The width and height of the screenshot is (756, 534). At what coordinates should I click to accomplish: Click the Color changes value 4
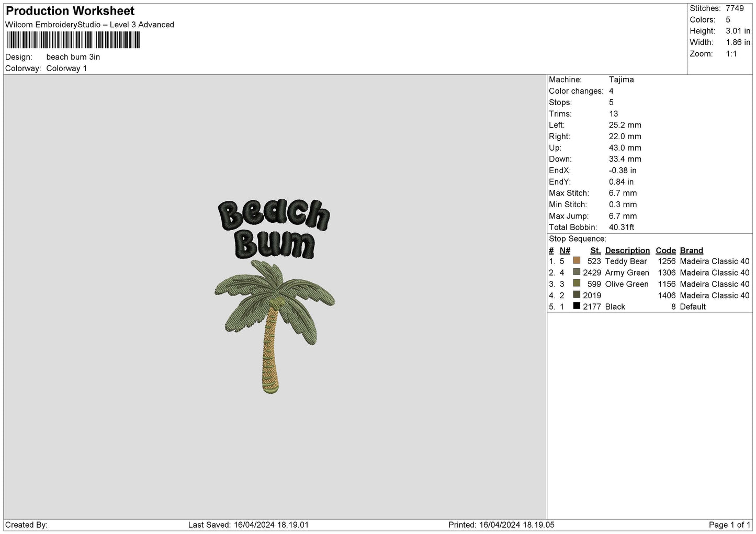point(612,91)
